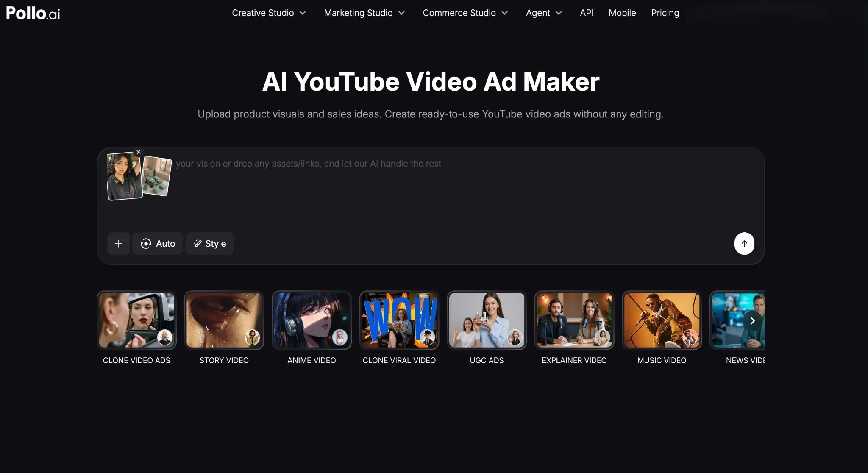Show more templates with the next arrow

(x=752, y=321)
